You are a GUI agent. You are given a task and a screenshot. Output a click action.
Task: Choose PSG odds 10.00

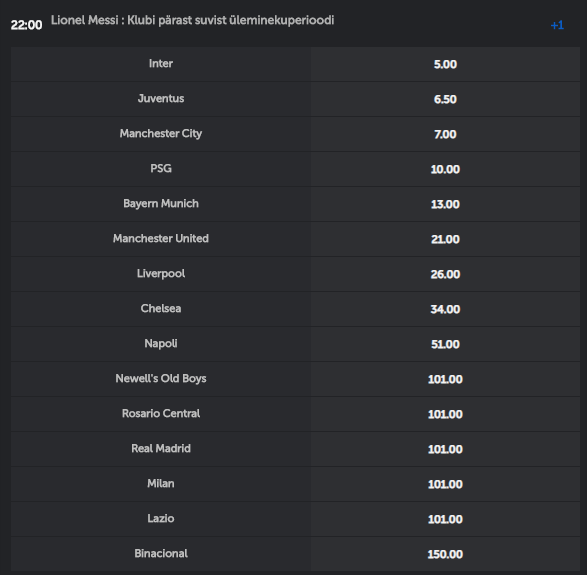point(445,169)
